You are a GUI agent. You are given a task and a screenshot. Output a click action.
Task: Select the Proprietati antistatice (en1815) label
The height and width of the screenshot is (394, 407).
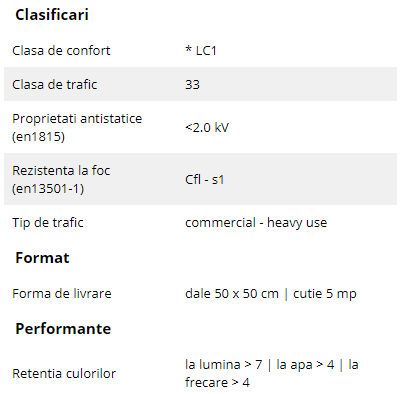click(77, 127)
